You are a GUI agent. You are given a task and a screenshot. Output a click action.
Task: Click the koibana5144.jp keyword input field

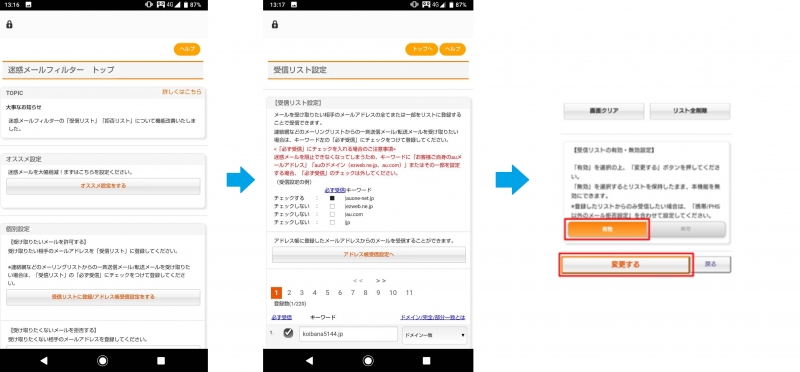click(x=348, y=334)
